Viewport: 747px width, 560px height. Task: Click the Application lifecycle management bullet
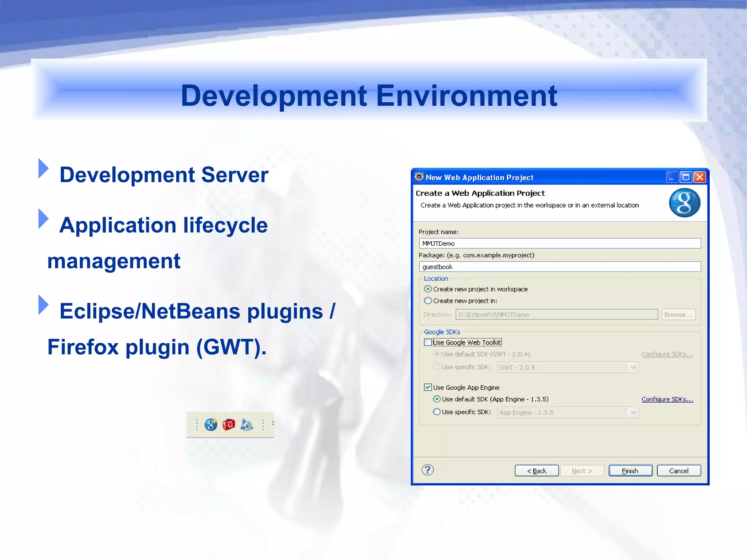tap(158, 243)
